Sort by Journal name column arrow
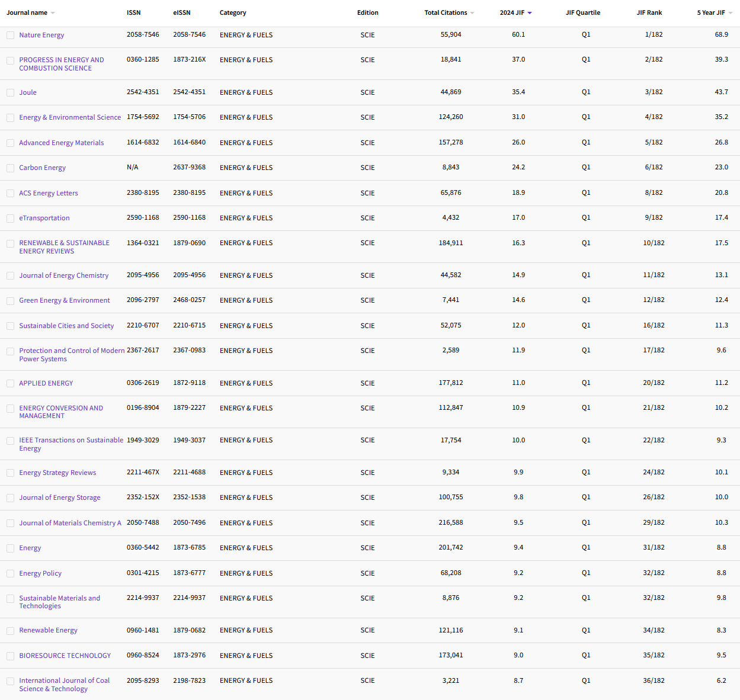This screenshot has width=740, height=700. (53, 13)
